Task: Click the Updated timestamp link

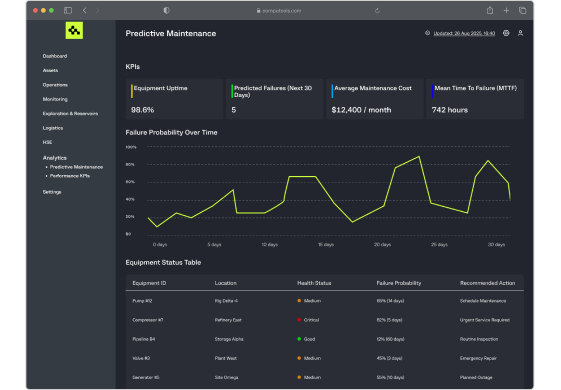Action: (464, 33)
